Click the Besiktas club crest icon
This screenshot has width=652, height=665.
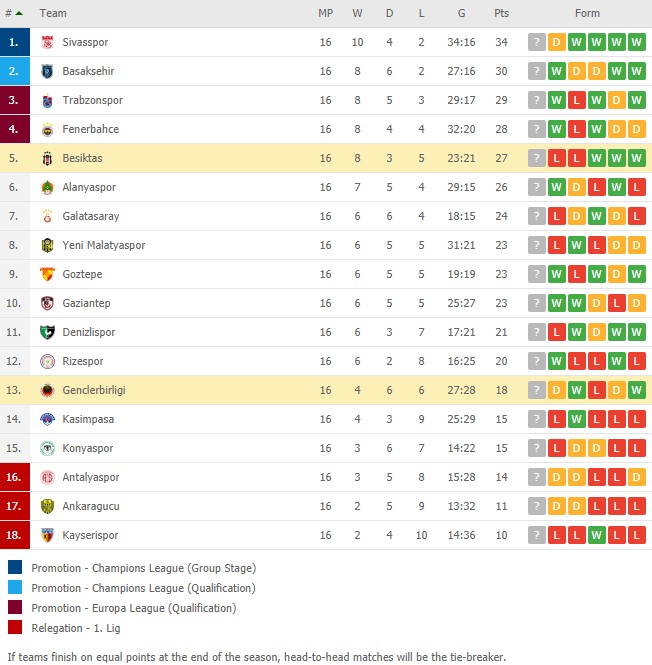tap(47, 158)
